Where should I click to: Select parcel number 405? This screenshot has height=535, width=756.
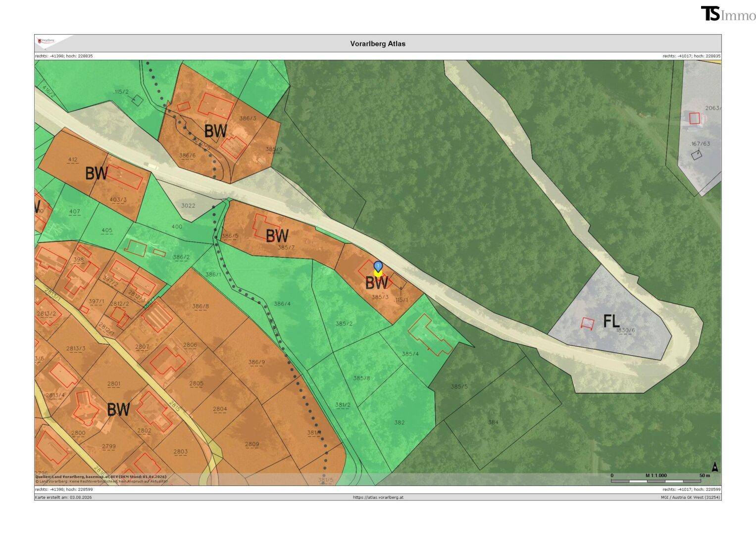[107, 230]
